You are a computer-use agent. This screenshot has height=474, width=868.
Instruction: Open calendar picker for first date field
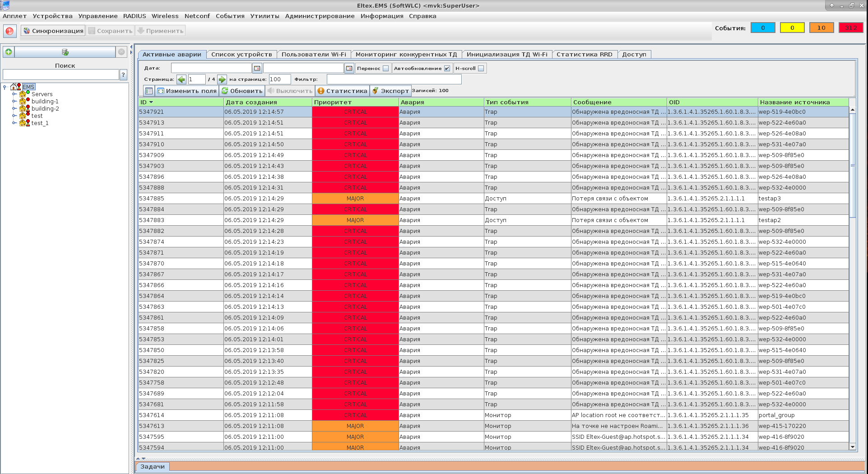(257, 68)
